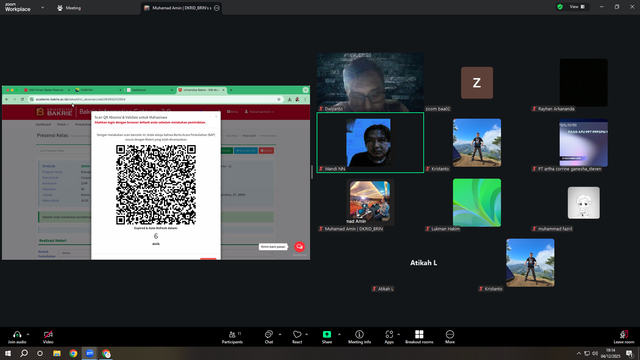Open the Windows Start menu
640x360 pixels.
coord(8,353)
